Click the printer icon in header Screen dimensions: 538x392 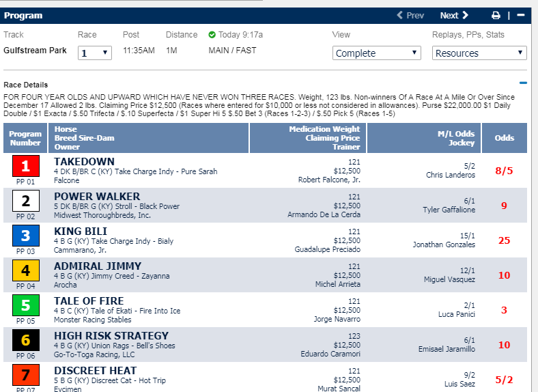pyautogui.click(x=496, y=15)
